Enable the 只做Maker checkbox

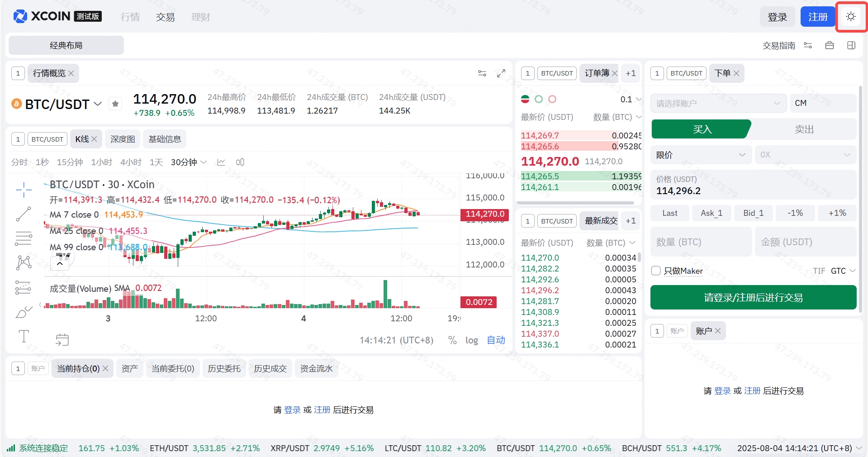tap(656, 271)
